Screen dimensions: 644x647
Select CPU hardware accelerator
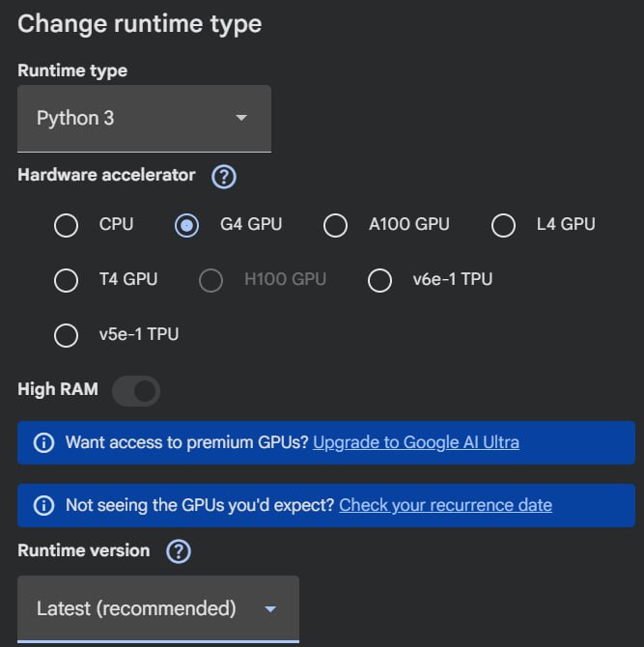click(66, 225)
